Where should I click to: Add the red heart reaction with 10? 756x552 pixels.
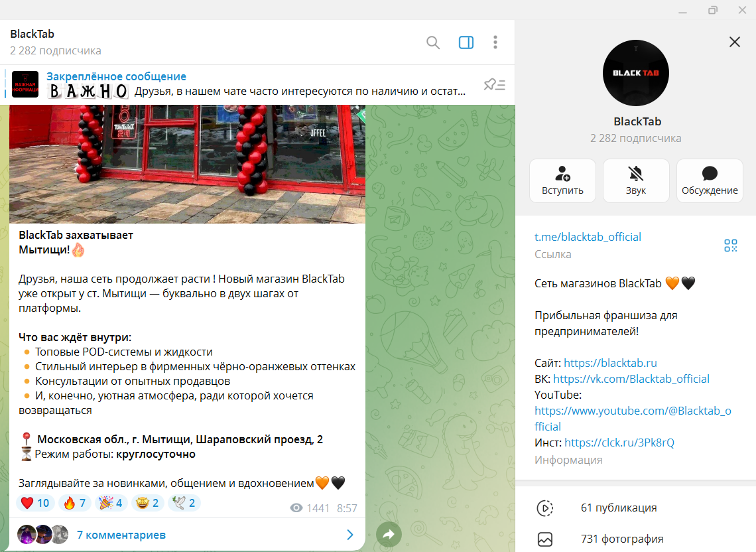click(x=35, y=503)
